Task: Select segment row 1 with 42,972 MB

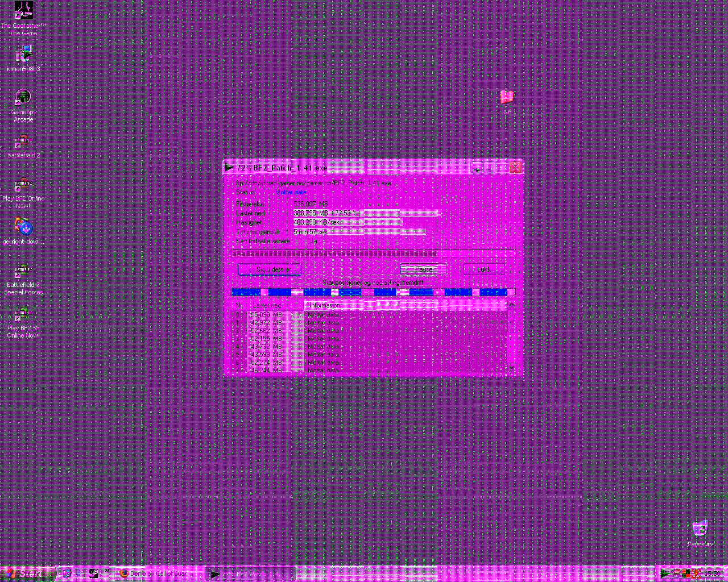Action: pyautogui.click(x=369, y=322)
